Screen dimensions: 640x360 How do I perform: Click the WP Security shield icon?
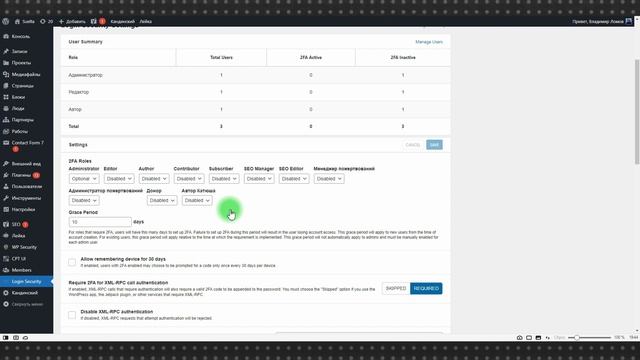6,247
